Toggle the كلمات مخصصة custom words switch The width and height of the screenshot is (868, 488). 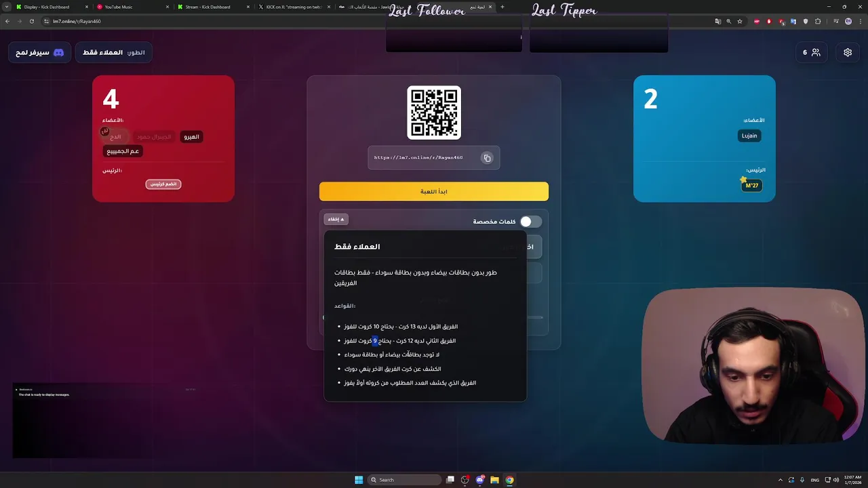(x=530, y=222)
